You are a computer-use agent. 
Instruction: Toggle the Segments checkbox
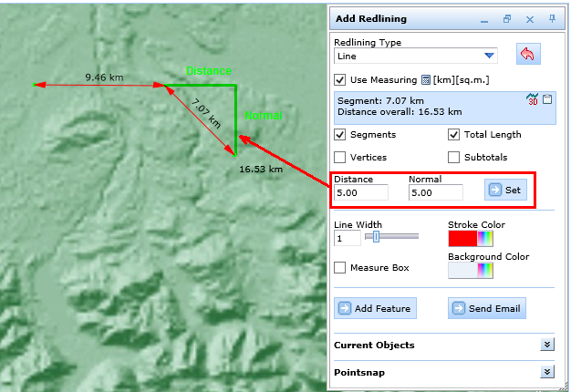339,135
